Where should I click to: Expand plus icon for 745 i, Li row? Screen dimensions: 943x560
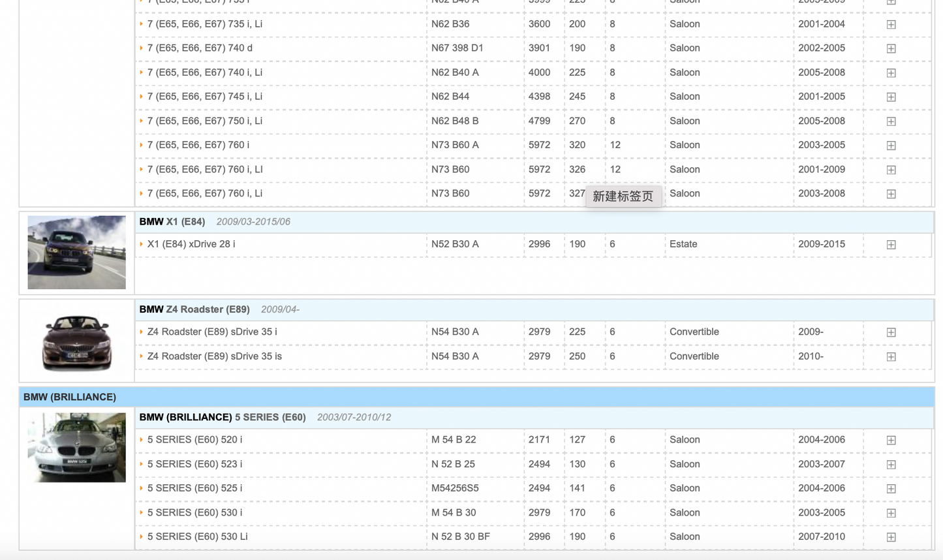891,97
